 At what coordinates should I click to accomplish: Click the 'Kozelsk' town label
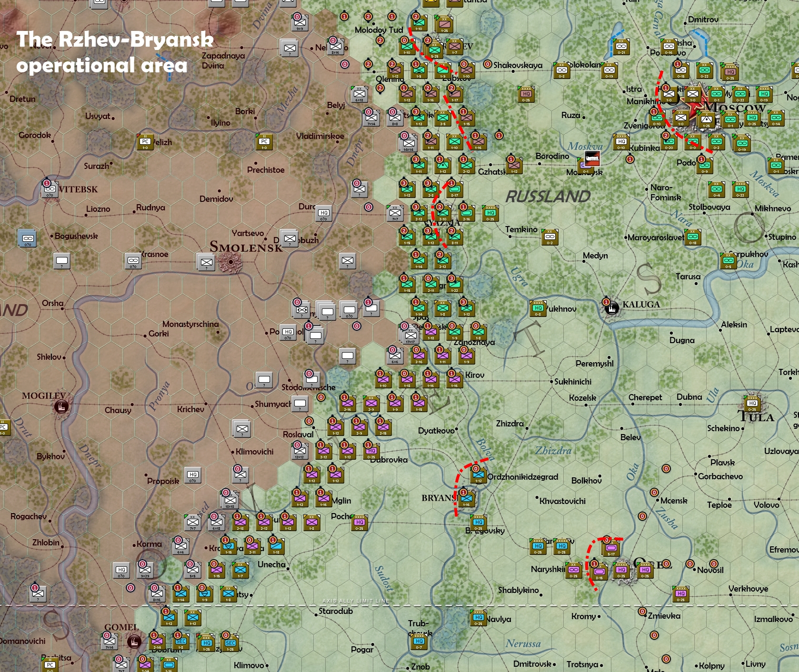tap(582, 398)
